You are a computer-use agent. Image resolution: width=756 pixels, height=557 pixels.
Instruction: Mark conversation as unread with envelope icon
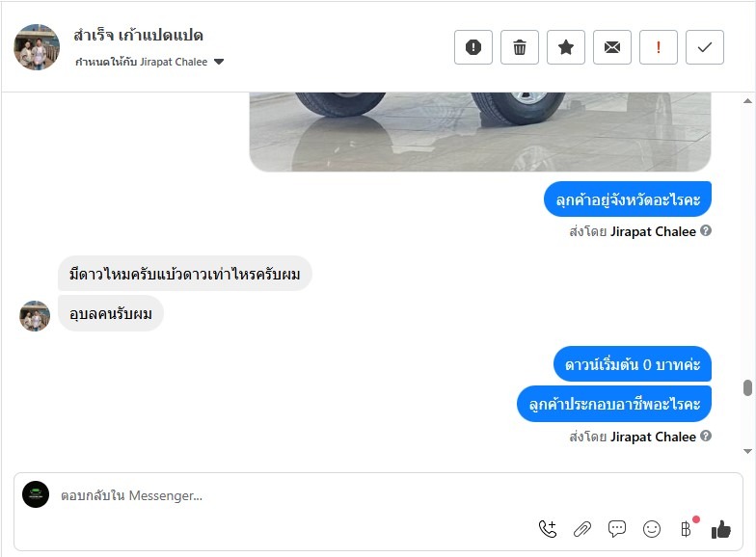[x=611, y=47]
